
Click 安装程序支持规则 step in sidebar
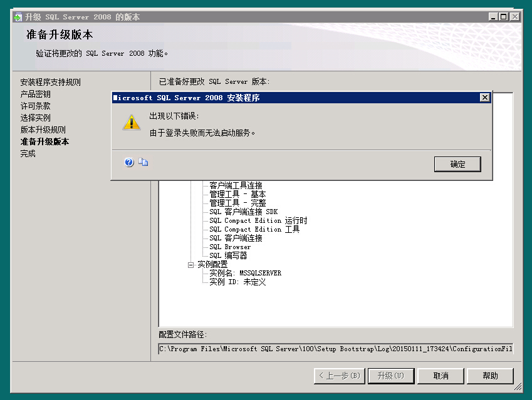pos(50,82)
